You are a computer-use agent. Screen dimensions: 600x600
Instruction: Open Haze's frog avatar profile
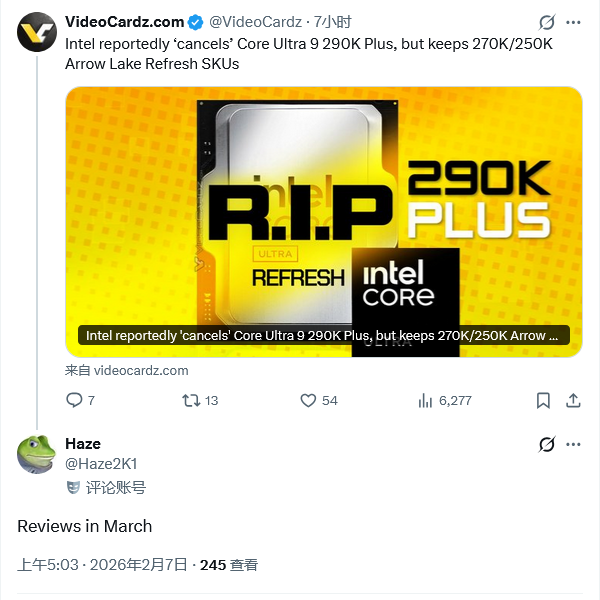(x=36, y=454)
